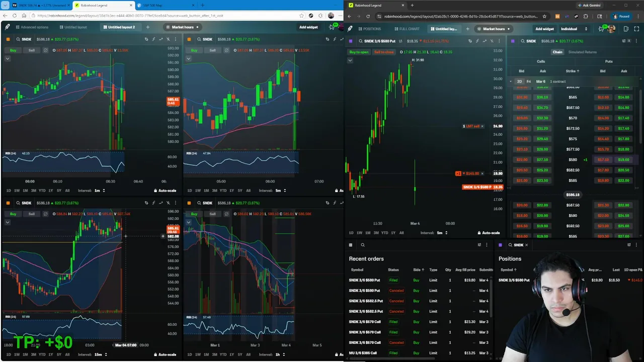This screenshot has height=362, width=644.
Task: Click Ask Gemini button
Action: [590, 5]
